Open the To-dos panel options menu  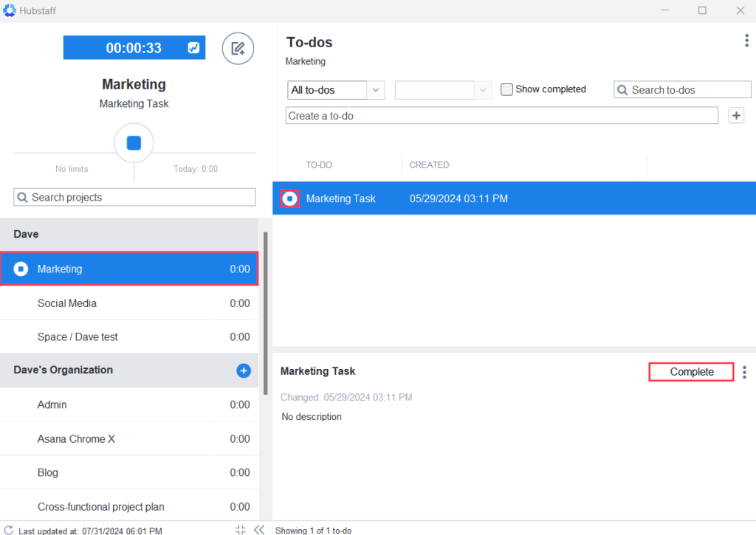[746, 41]
